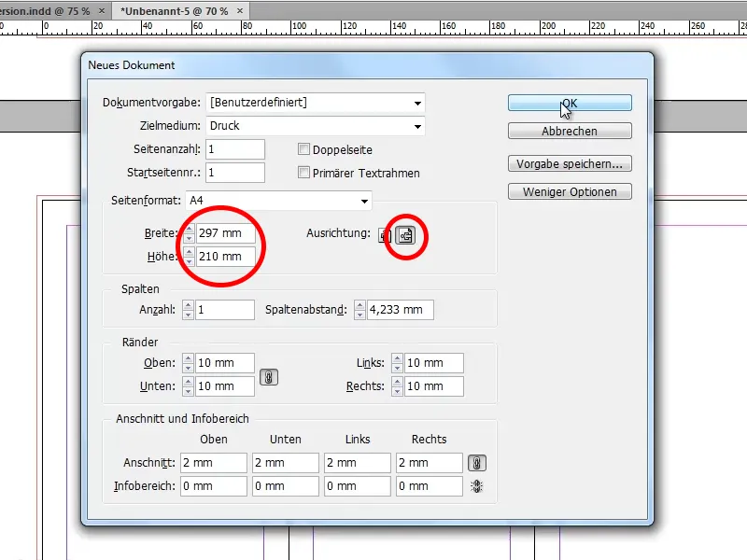Click the Breite 297 mm field
The width and height of the screenshot is (747, 560).
click(225, 233)
